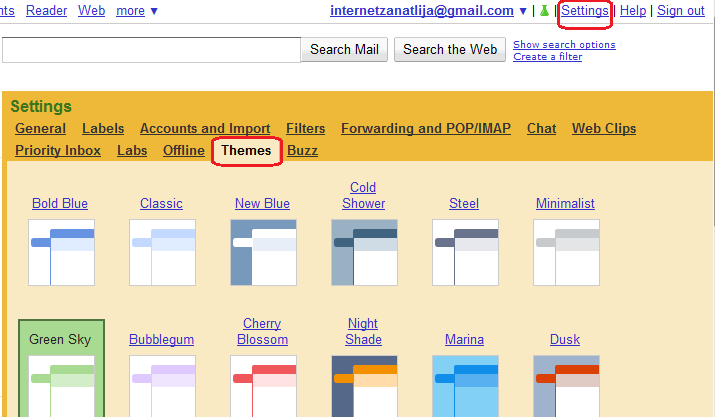
Task: Click the Bold Blue theme link
Action: coord(60,203)
